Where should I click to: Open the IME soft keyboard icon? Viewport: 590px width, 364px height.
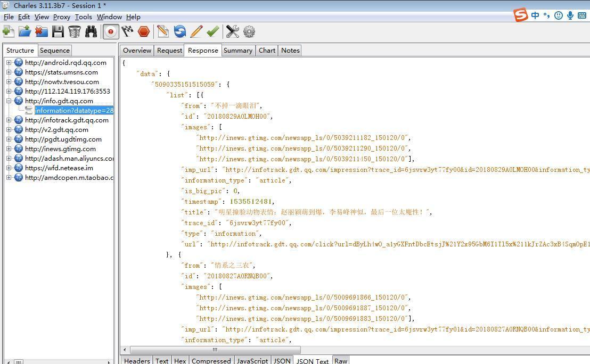point(582,15)
